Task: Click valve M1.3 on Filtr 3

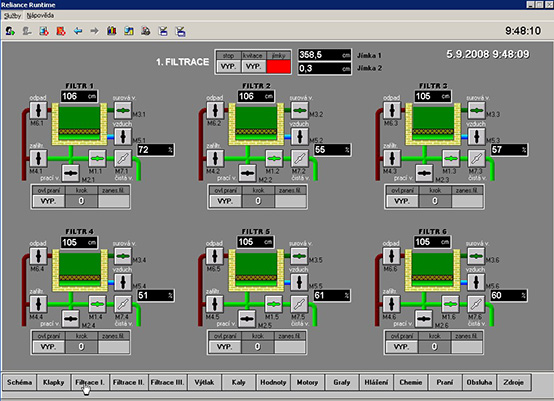Action: (451, 158)
